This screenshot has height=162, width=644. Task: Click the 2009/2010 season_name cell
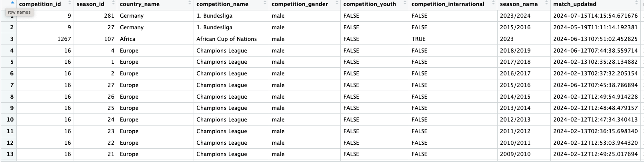[x=515, y=154]
